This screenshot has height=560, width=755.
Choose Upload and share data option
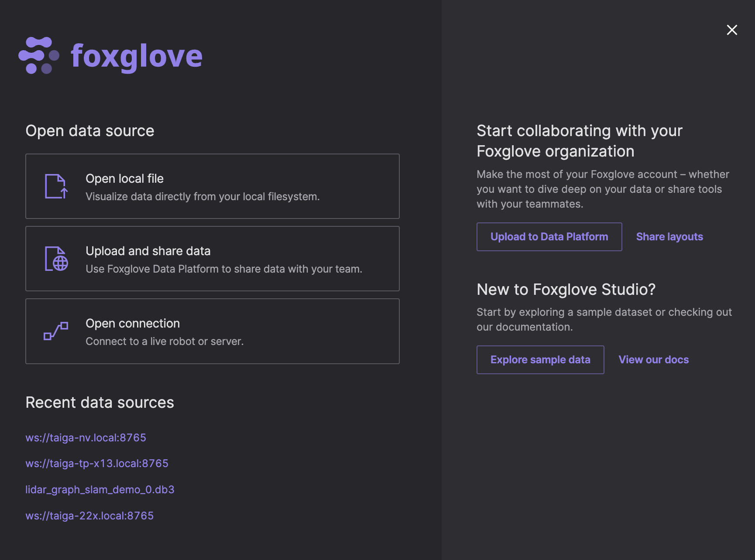pos(212,259)
